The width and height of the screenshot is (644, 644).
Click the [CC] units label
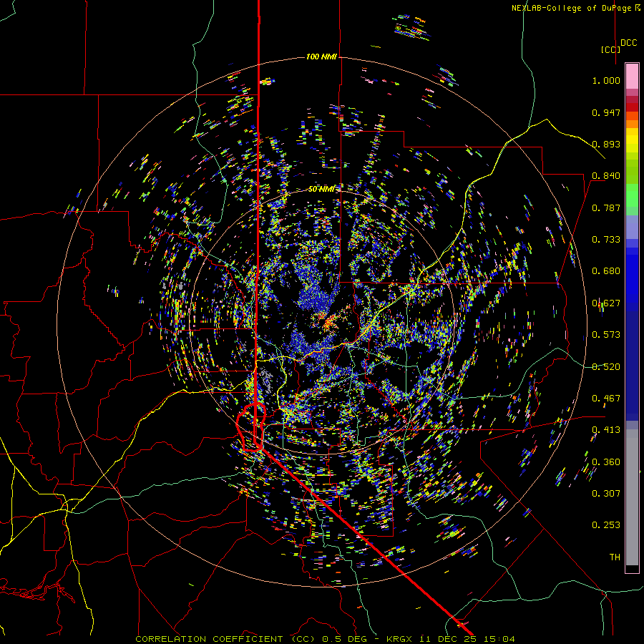[610, 49]
